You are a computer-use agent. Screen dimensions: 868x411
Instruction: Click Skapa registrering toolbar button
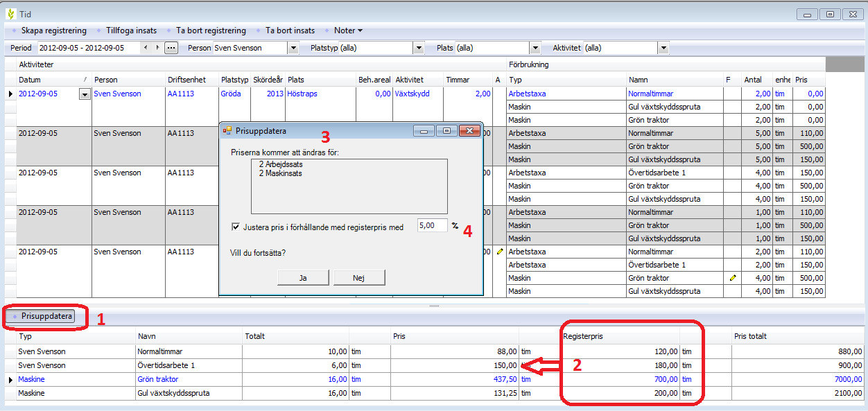tap(53, 30)
